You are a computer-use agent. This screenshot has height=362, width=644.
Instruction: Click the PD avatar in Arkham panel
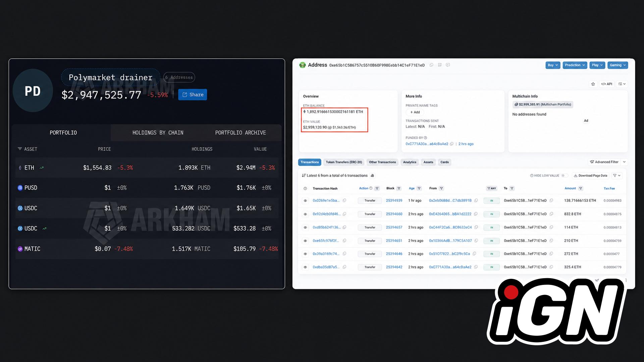pyautogui.click(x=33, y=91)
